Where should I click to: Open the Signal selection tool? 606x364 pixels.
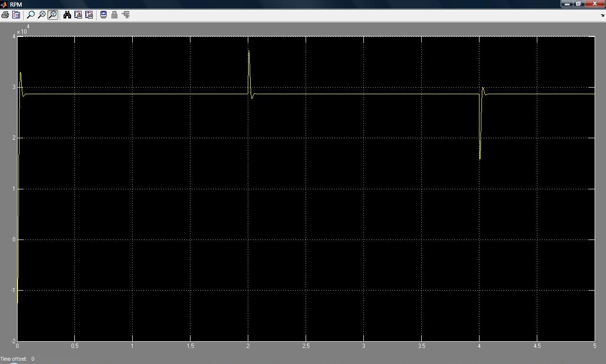pos(126,15)
